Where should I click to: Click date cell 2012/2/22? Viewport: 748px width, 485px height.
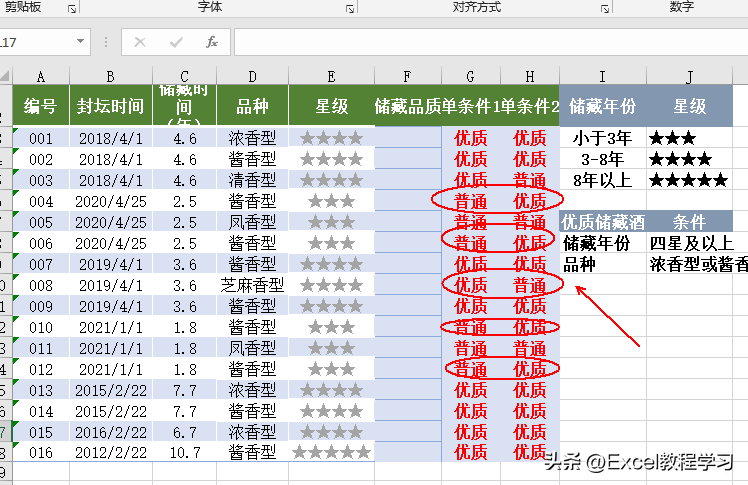pos(111,452)
